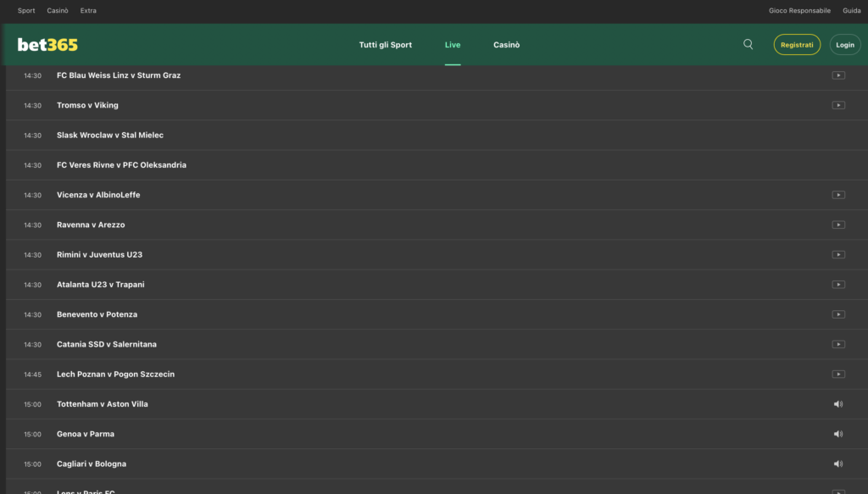Click the Guida help link
The height and width of the screenshot is (494, 868).
[x=851, y=11]
